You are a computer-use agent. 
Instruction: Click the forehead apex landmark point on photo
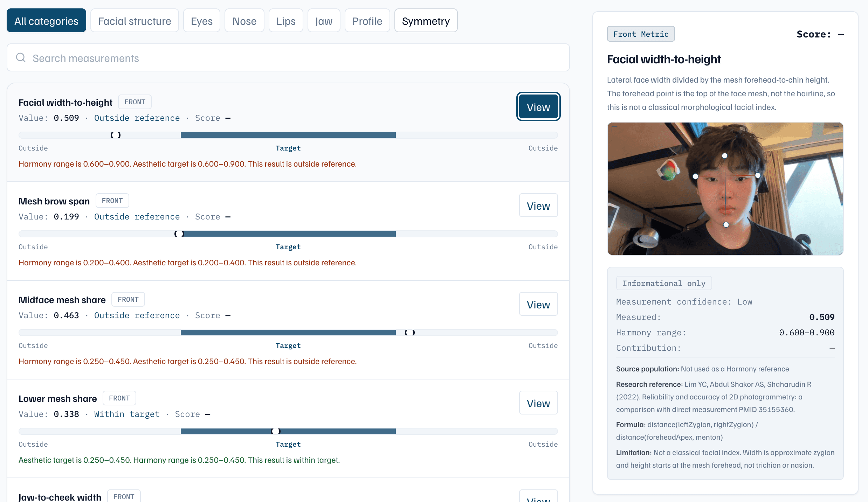click(x=725, y=156)
